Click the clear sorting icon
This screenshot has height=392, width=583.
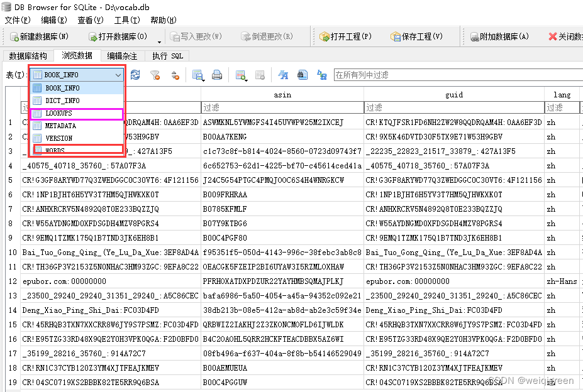click(175, 75)
